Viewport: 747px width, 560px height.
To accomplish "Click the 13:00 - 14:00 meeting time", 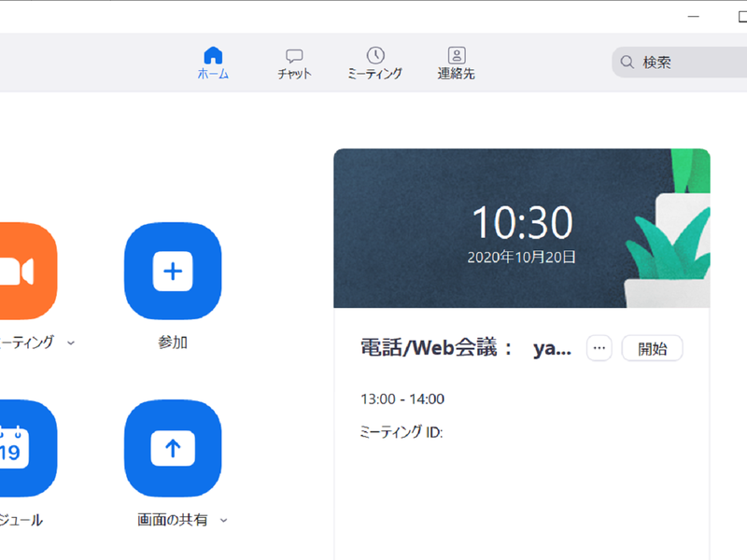I will [402, 399].
